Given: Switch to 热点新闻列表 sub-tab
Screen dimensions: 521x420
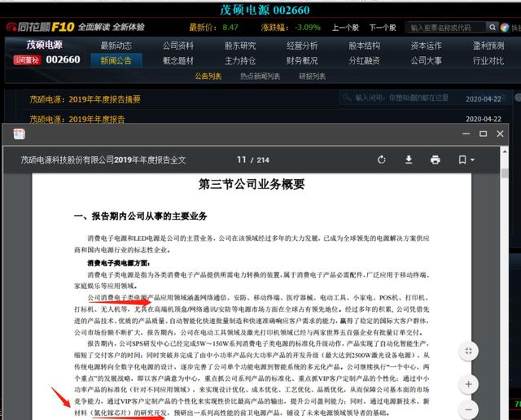Looking at the screenshot, I should tap(260, 77).
